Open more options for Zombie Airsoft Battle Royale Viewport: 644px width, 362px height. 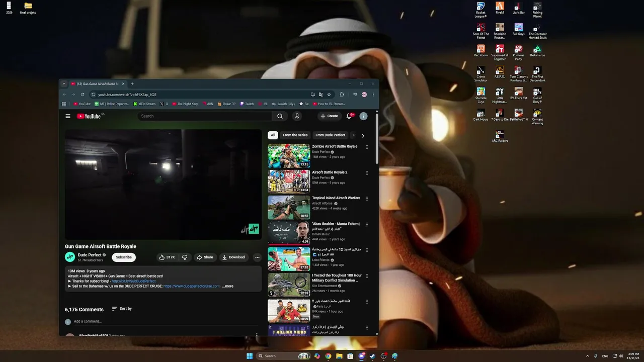pos(367,147)
